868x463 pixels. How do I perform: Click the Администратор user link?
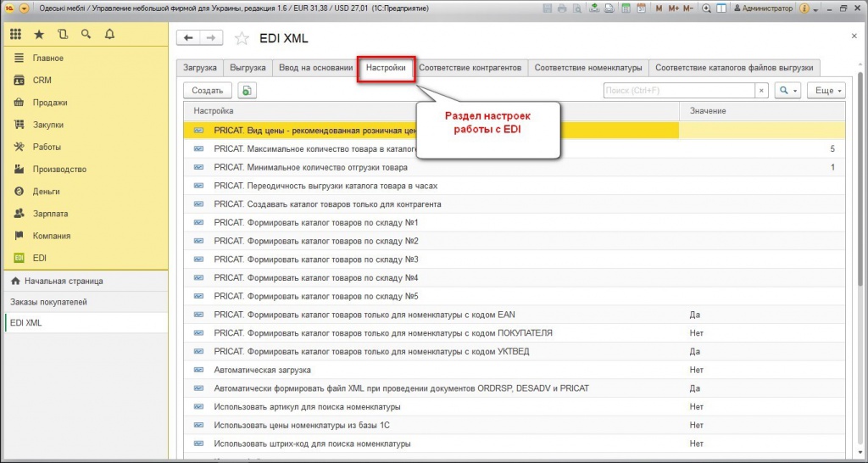pyautogui.click(x=764, y=8)
